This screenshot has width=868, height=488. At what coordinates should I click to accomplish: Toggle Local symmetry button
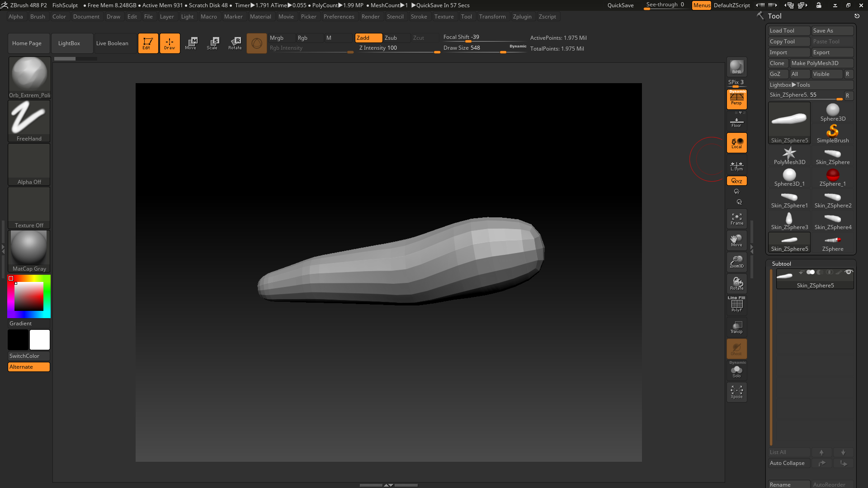pos(736,143)
